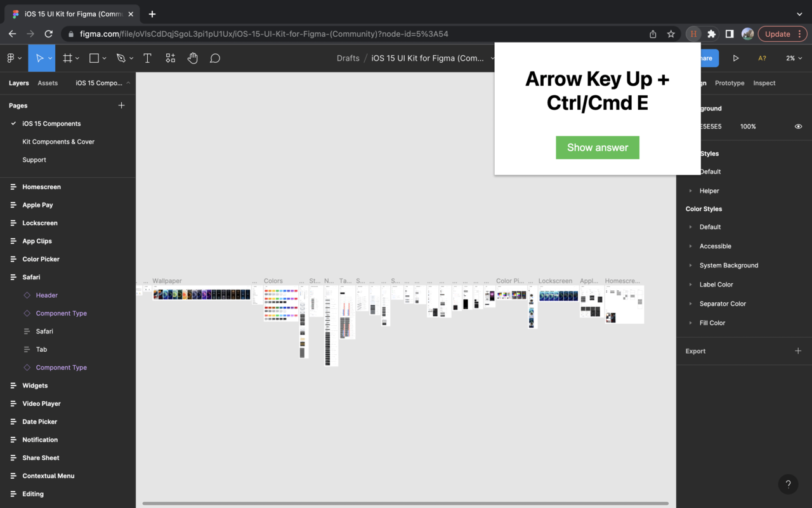Screen dimensions: 812x508
Task: Switch to the Prototype tab
Action: [x=730, y=83]
